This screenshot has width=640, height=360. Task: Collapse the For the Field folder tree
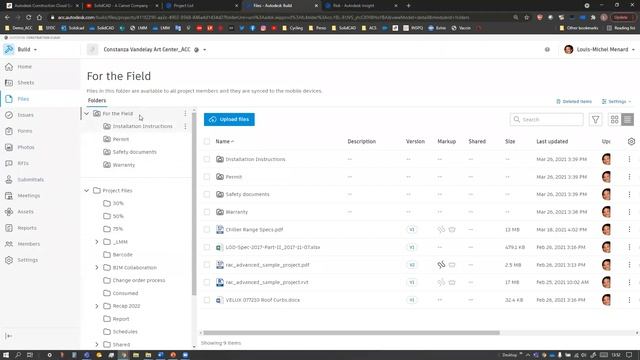[x=87, y=113]
